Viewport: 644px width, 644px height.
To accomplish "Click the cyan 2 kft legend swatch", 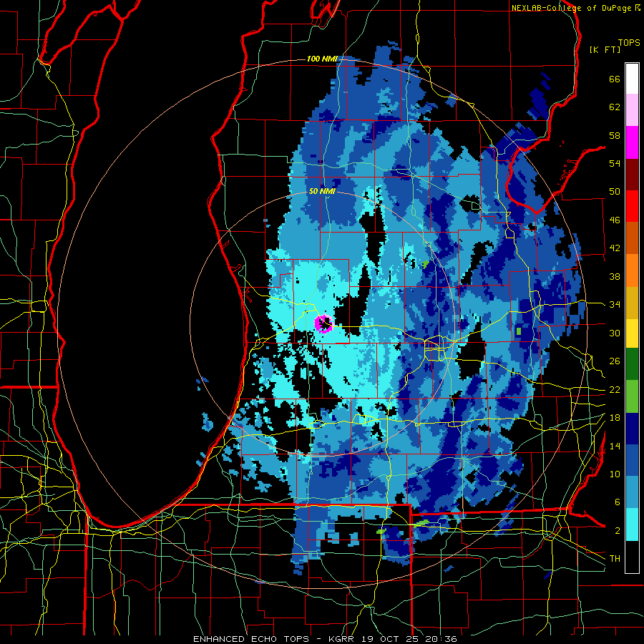I will point(632,525).
